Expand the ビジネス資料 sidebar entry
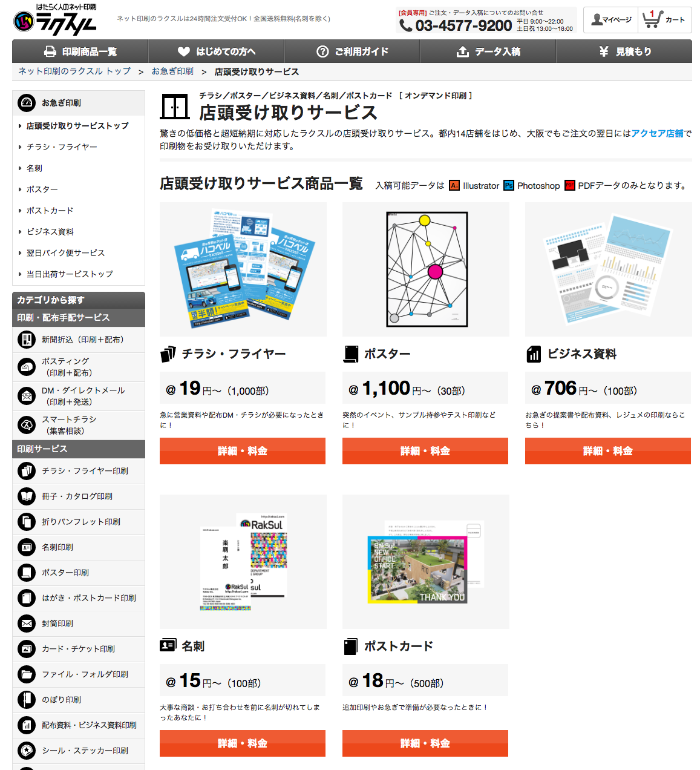This screenshot has height=770, width=700. (x=50, y=232)
